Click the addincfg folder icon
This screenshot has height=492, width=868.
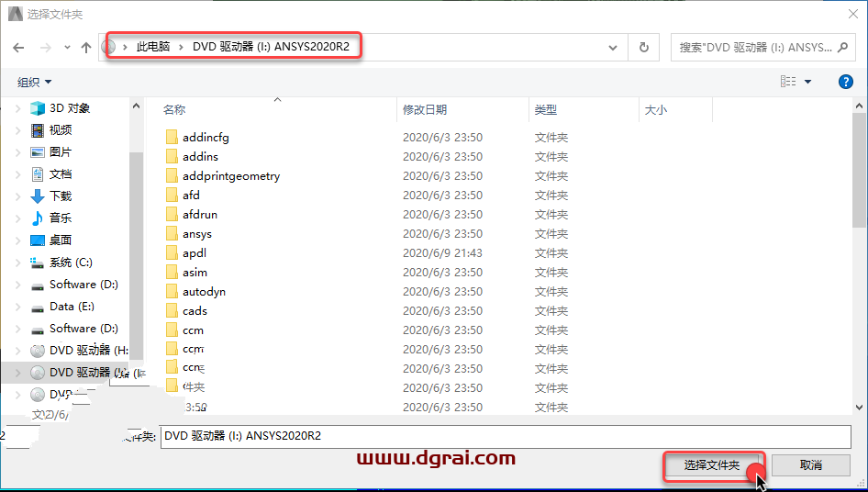172,137
